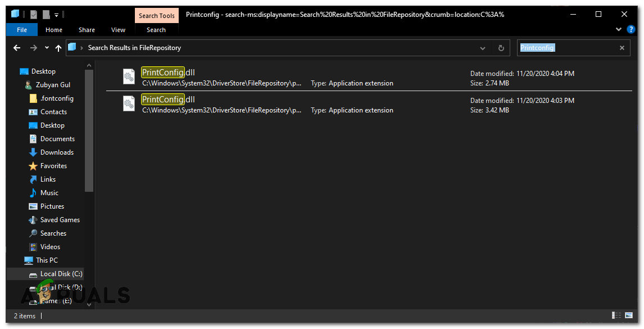Viewport: 644px width, 329px height.
Task: Open the recent locations dropdown arrow
Action: pyautogui.click(x=47, y=48)
